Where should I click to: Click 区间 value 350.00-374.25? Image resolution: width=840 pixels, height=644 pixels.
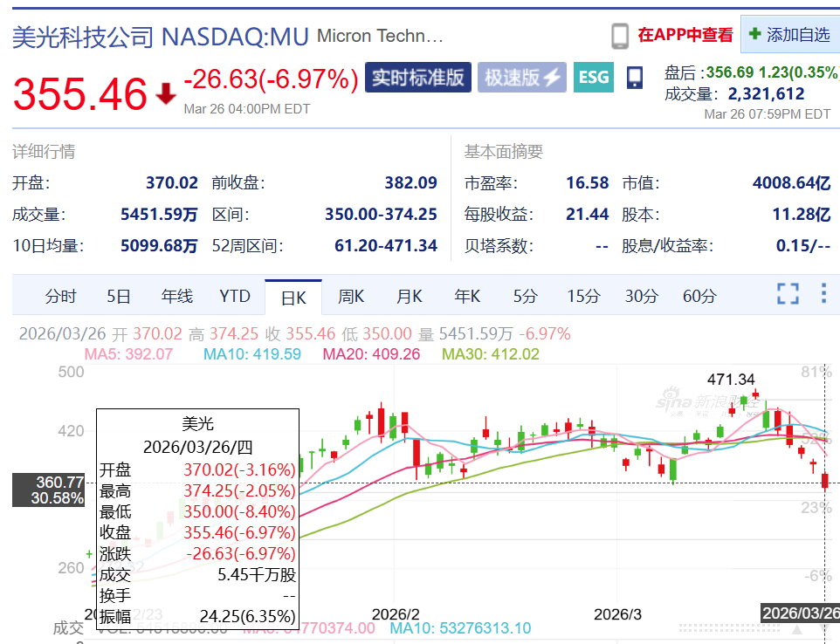point(381,215)
